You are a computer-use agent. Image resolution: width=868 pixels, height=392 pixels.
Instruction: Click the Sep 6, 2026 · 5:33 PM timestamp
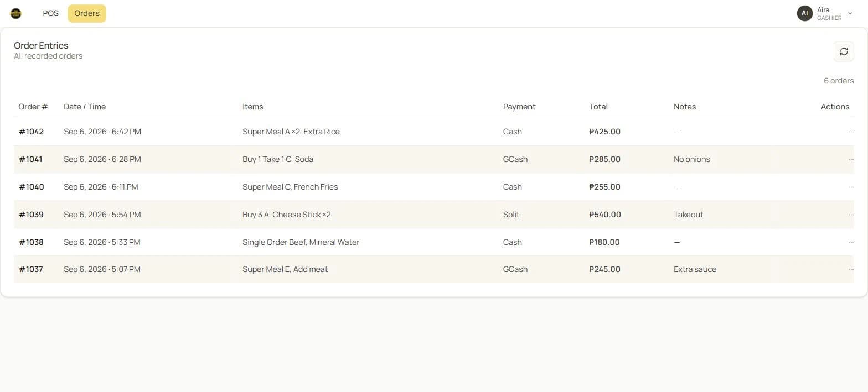coord(102,242)
